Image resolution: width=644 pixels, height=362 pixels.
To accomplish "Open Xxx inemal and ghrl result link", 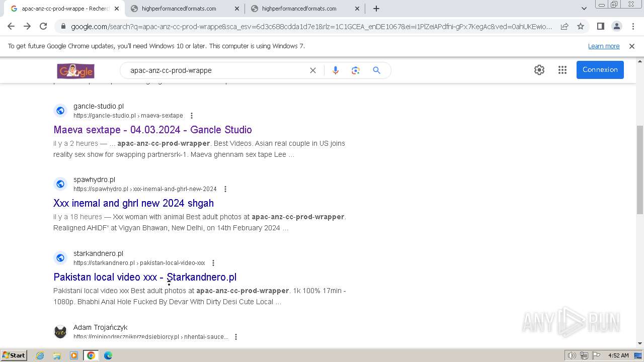I will 133,203.
